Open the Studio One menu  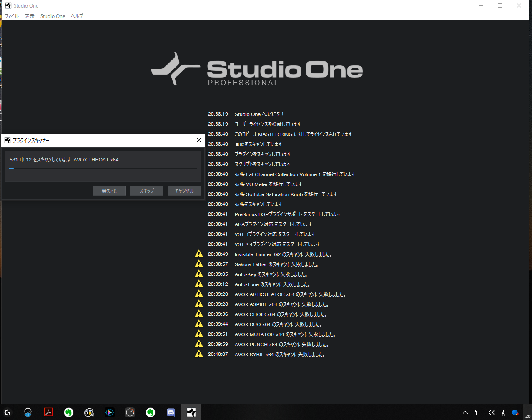[x=53, y=16]
